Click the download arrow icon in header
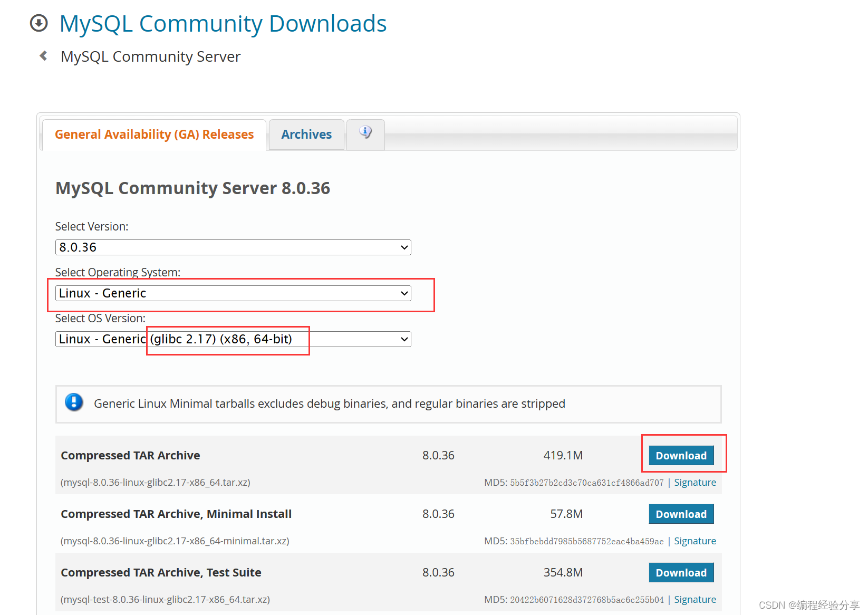 (38, 23)
